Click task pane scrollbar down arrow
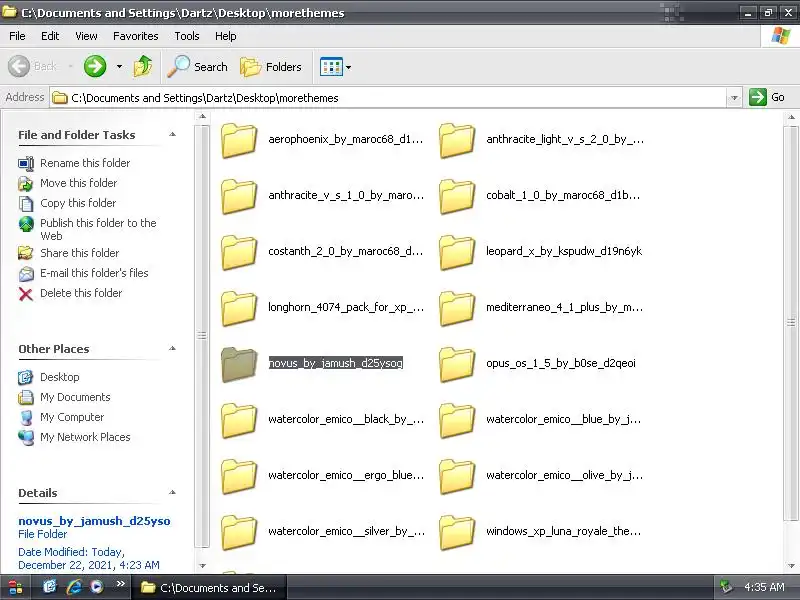 (203, 565)
